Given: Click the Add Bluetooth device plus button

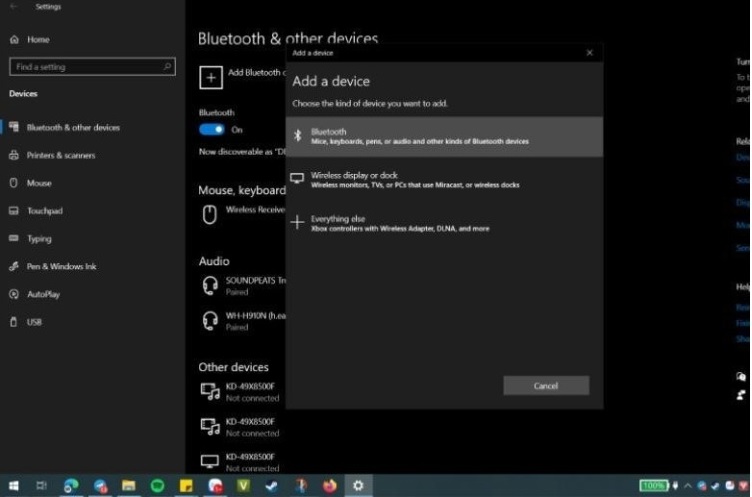Looking at the screenshot, I should pos(210,75).
